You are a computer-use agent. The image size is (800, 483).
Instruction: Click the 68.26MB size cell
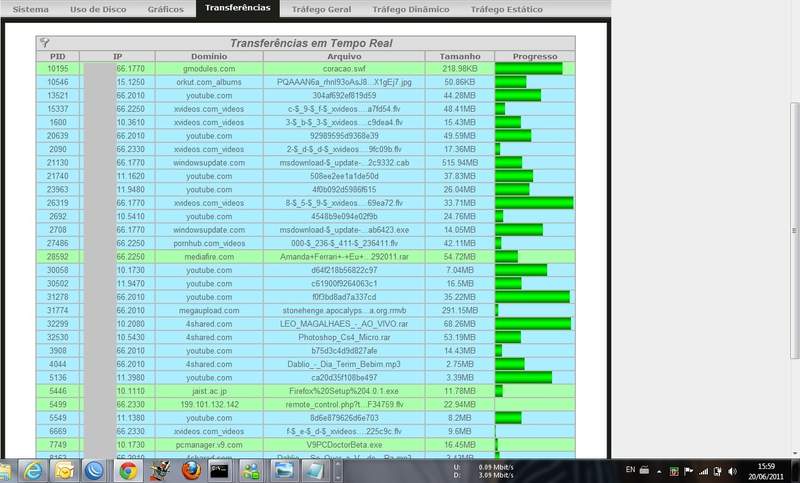pos(460,323)
